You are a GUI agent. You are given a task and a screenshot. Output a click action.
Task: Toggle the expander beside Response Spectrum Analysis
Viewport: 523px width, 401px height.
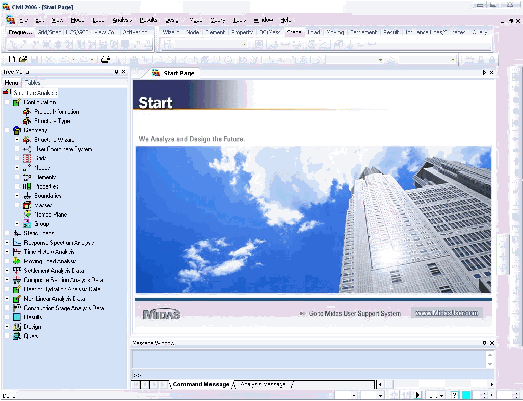click(7, 243)
